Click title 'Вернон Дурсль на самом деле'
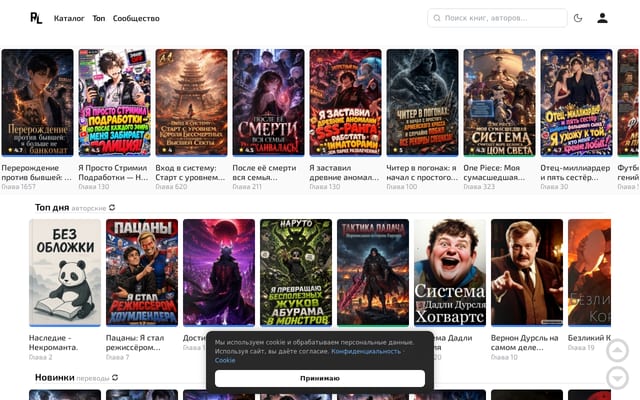 point(524,343)
